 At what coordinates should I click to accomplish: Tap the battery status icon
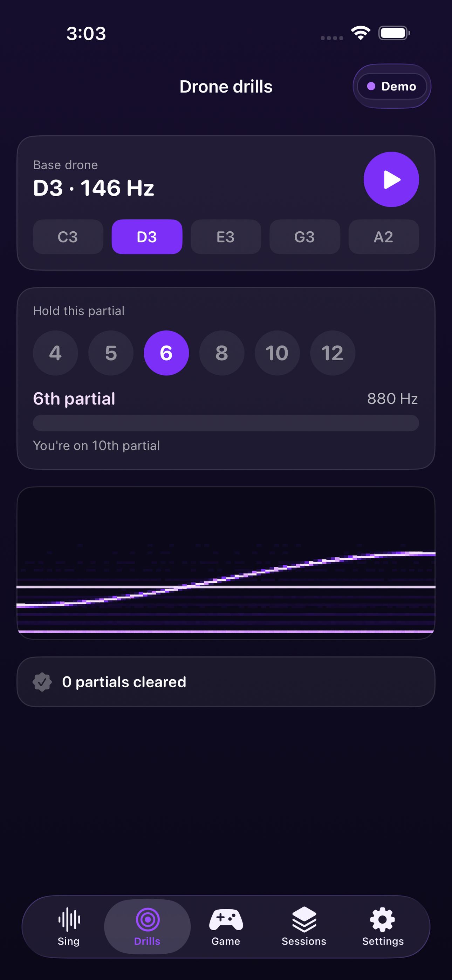click(x=394, y=33)
